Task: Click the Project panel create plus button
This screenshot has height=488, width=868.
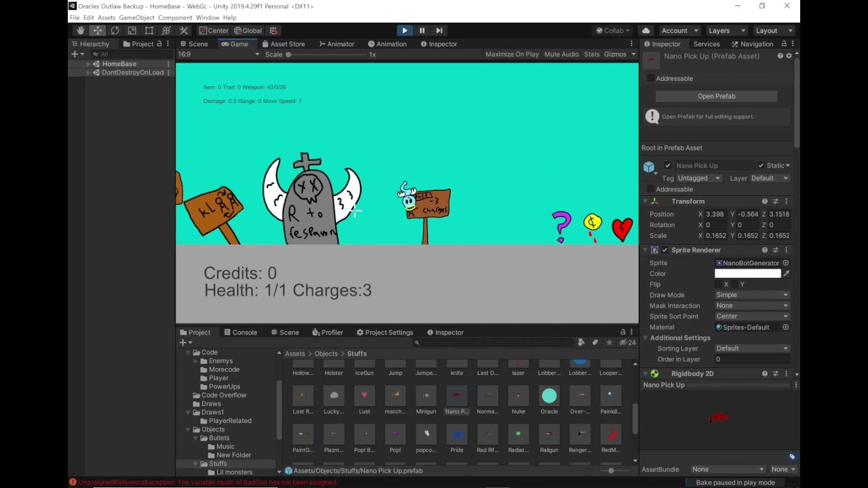Action: [182, 342]
